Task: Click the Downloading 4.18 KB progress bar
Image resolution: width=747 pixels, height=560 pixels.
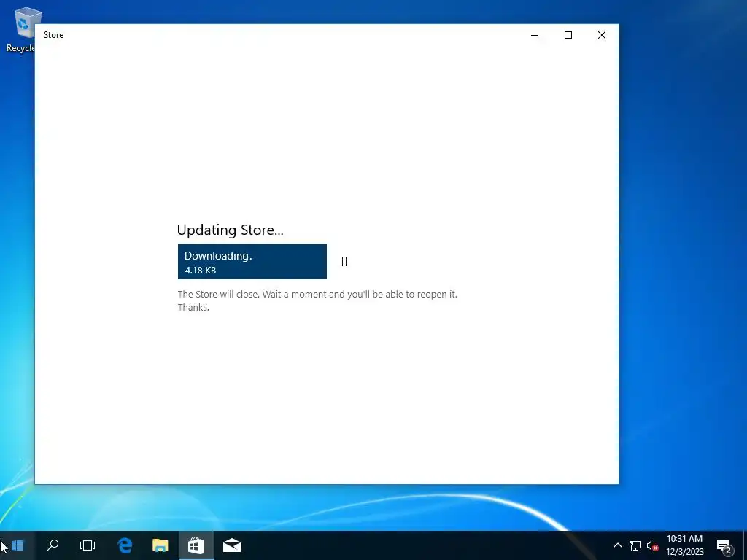Action: (252, 262)
